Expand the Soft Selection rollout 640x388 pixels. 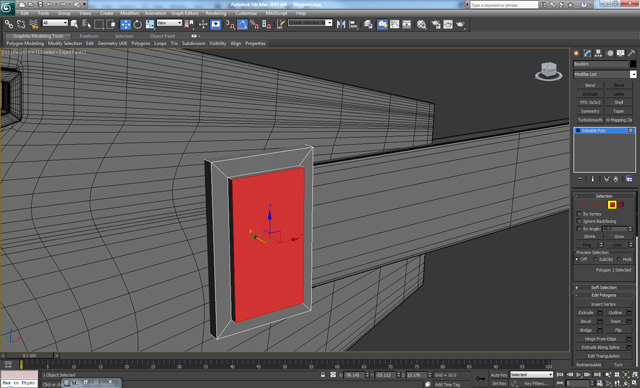click(604, 287)
